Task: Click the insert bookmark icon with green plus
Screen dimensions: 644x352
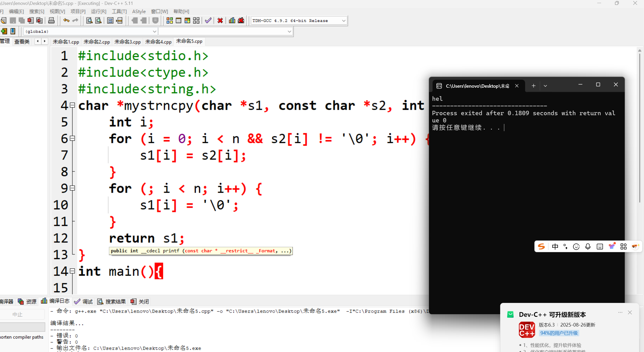Action: 4,31
